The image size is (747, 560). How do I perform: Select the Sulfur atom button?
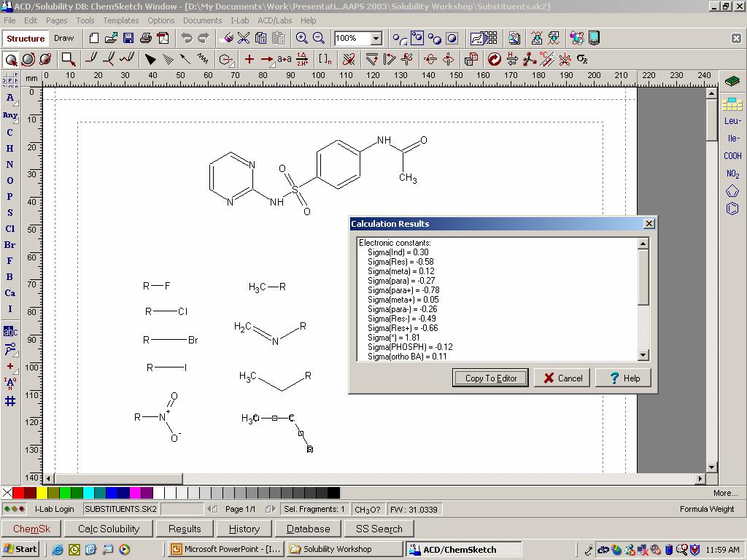[x=9, y=212]
